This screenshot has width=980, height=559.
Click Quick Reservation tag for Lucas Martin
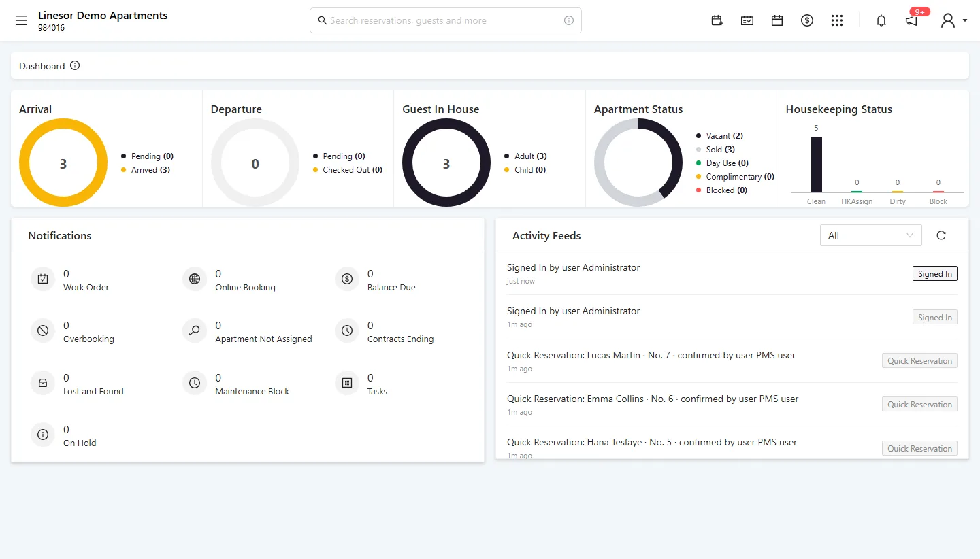click(919, 360)
